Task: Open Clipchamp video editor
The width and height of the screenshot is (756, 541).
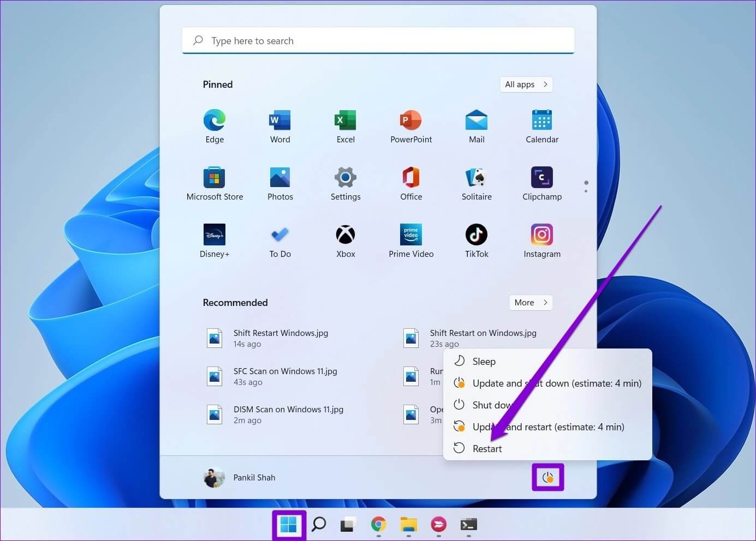Action: (x=542, y=184)
